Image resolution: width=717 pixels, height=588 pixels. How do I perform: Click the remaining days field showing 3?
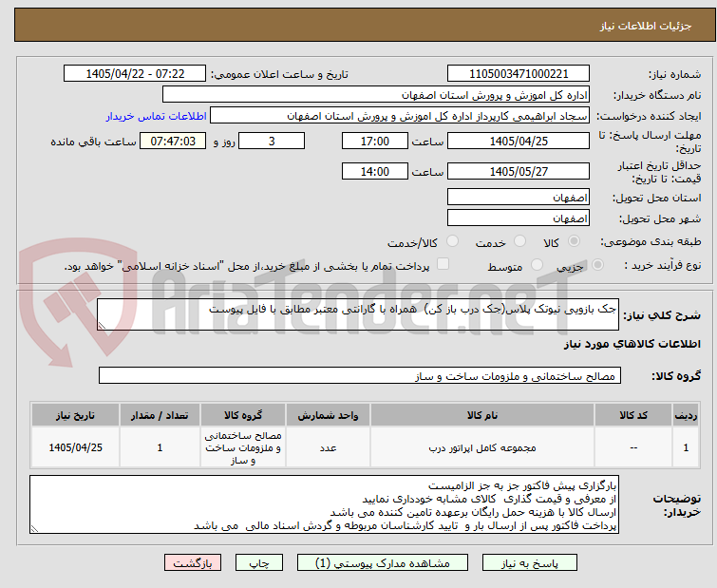point(272,141)
